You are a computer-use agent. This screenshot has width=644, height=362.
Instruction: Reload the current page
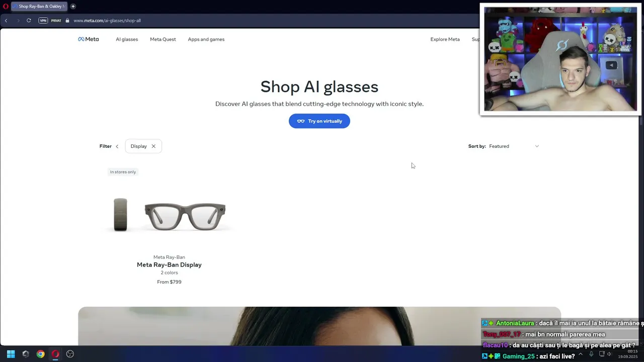click(x=29, y=21)
